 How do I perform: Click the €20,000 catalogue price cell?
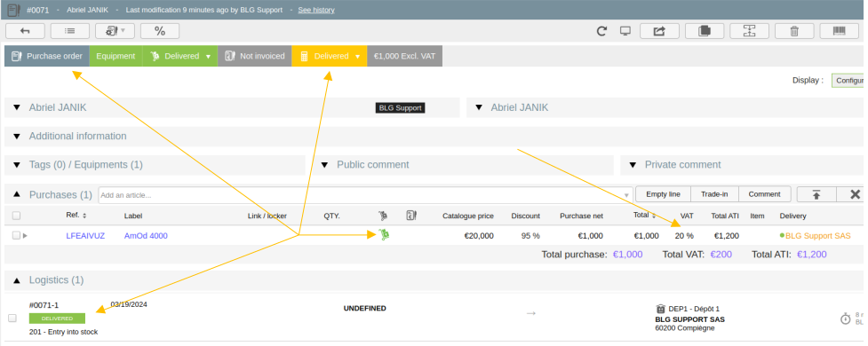pos(479,235)
